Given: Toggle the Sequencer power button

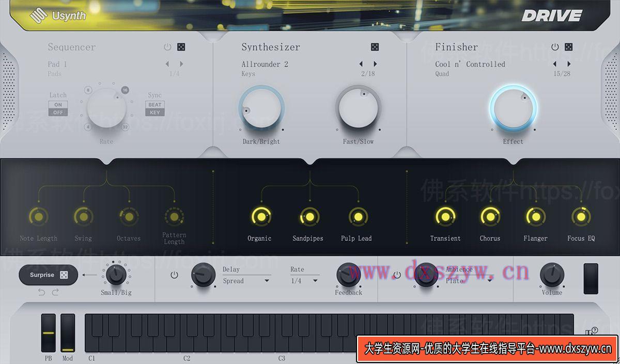Looking at the screenshot, I should pyautogui.click(x=167, y=47).
